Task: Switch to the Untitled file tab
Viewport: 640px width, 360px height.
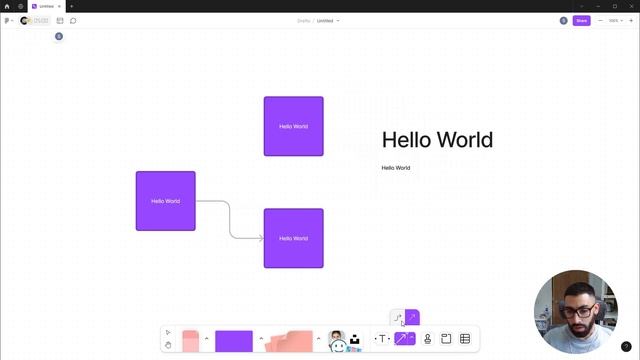Action: pyautogui.click(x=46, y=6)
